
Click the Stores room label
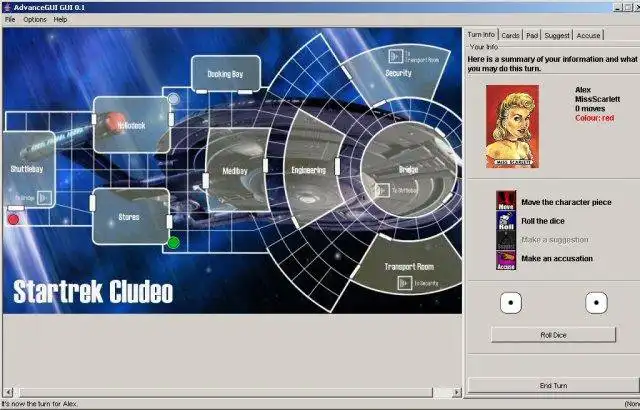coord(129,217)
